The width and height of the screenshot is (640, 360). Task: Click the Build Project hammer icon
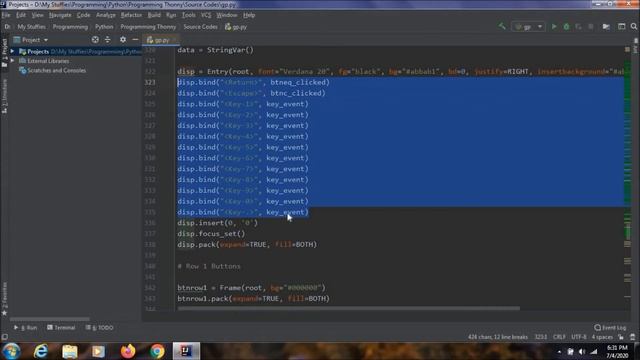502,27
